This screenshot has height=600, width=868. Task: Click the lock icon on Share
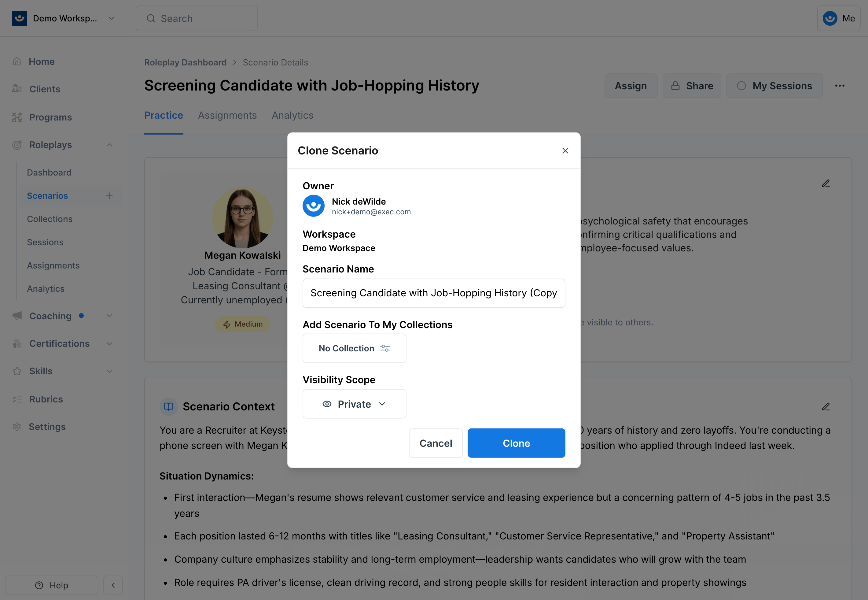tap(675, 86)
